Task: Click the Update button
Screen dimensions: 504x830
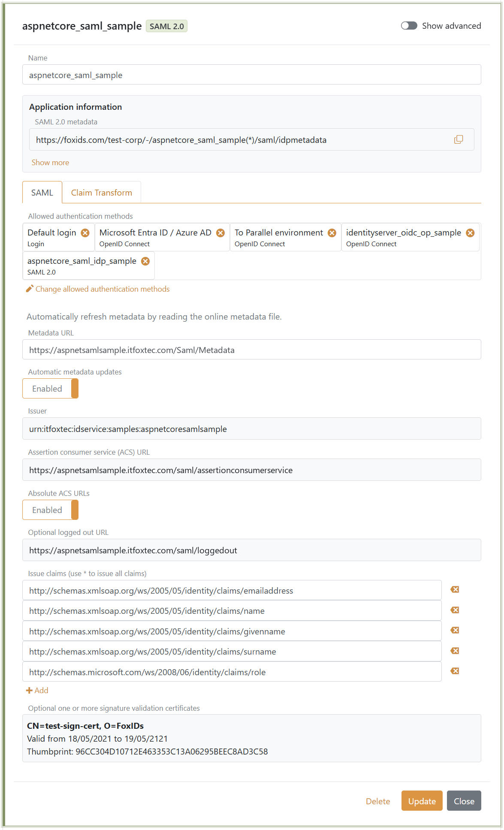Action: click(422, 801)
